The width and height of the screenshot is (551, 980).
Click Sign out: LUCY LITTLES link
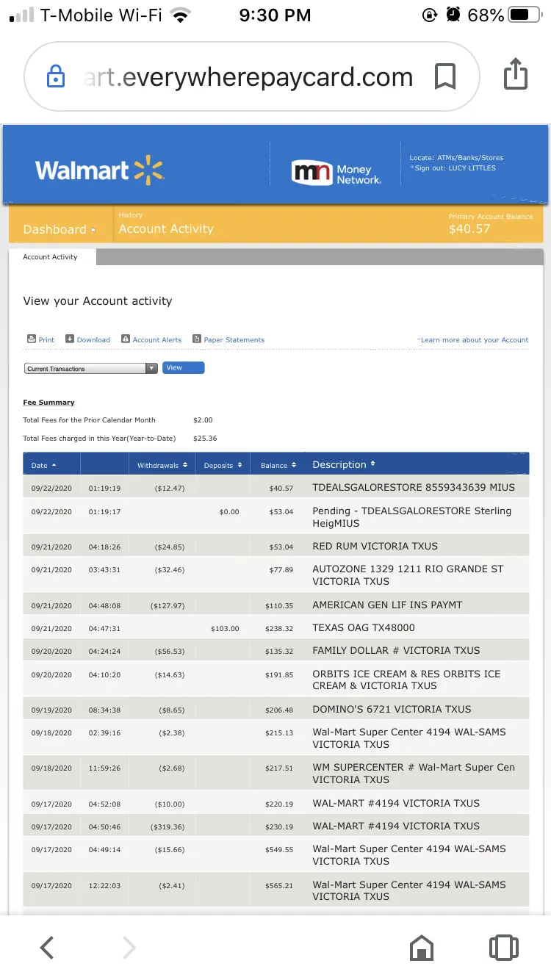pos(453,168)
